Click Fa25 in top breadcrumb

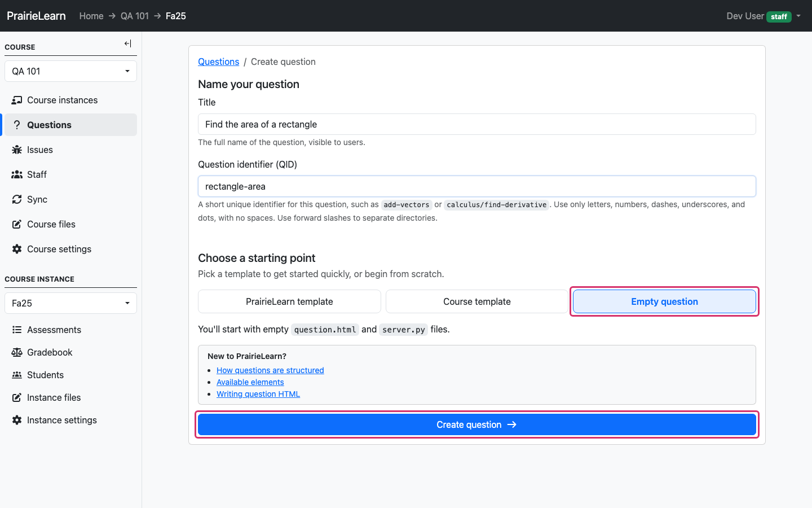point(176,16)
